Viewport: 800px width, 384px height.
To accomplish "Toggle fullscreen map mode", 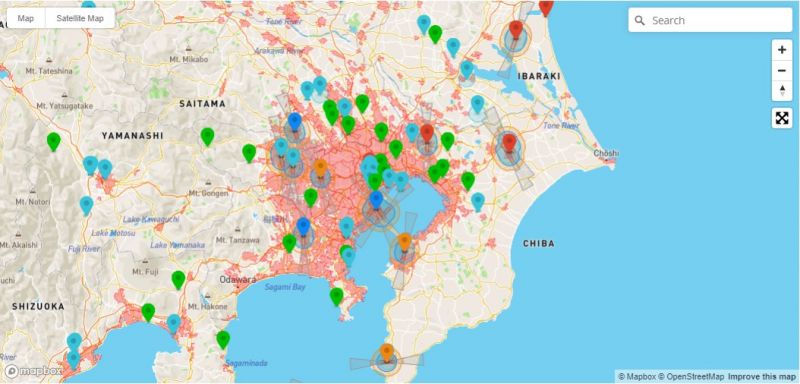I will click(782, 118).
